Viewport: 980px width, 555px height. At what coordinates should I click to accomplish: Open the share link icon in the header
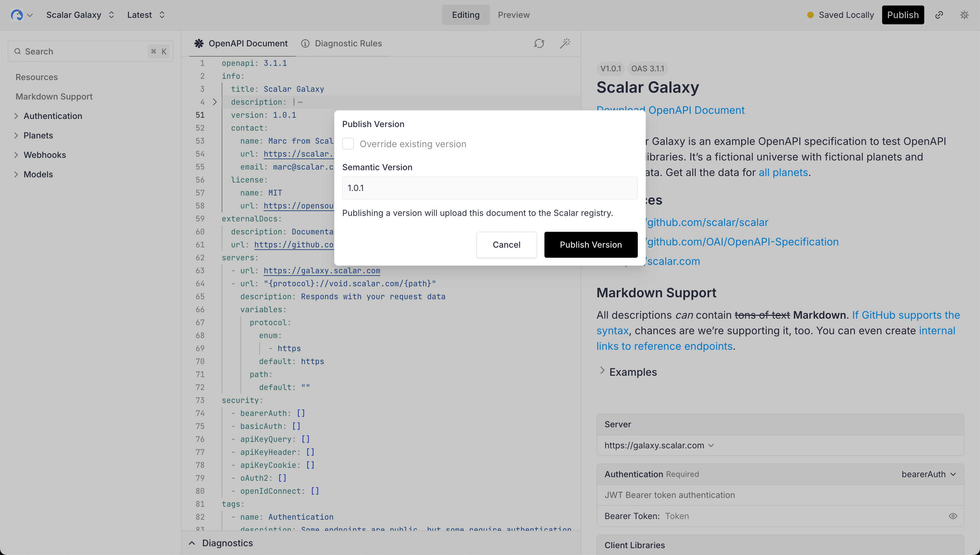coord(939,15)
